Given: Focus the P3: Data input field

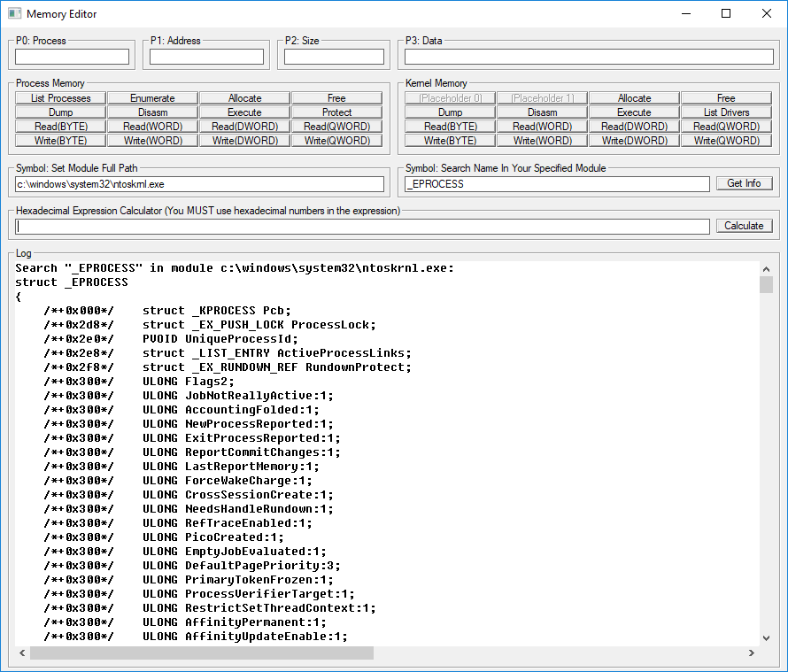Looking at the screenshot, I should point(589,57).
